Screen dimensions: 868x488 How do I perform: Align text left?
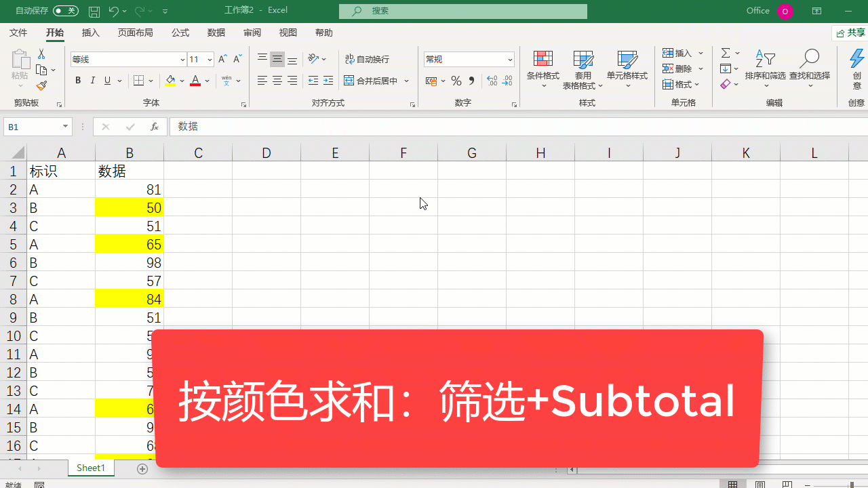point(262,81)
